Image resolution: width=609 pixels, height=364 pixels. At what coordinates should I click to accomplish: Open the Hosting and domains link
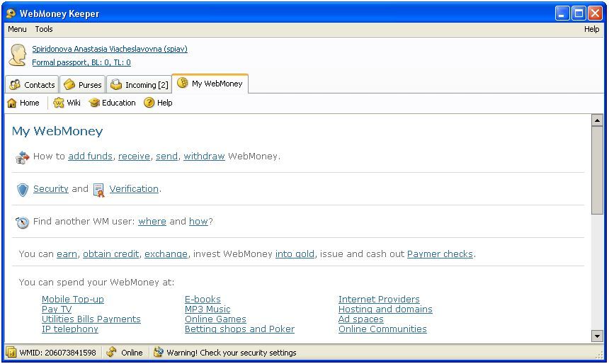click(x=385, y=309)
